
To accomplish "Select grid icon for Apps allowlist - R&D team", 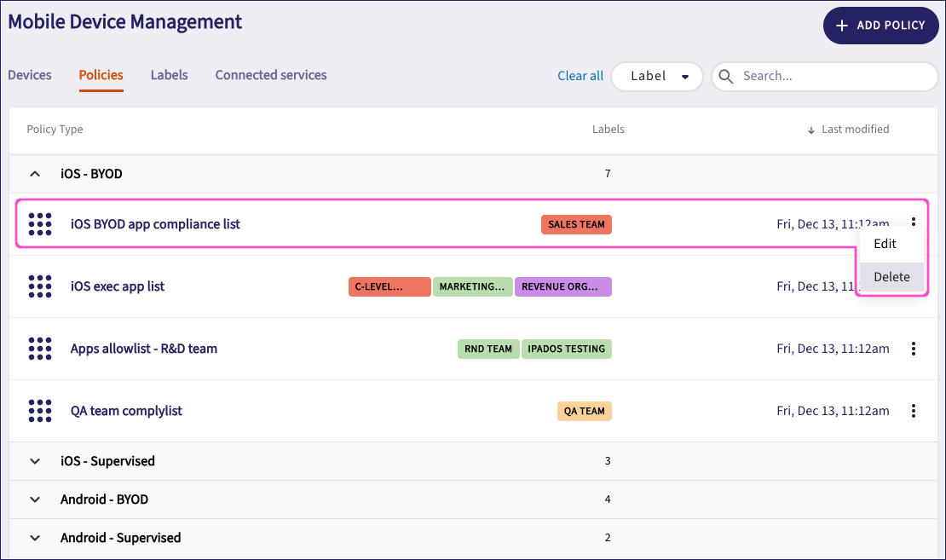I will [x=40, y=349].
